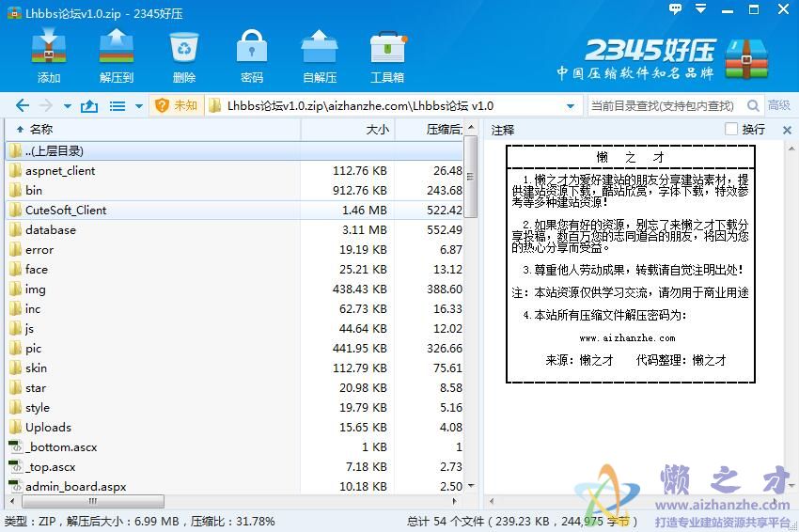Select the aspnet_client folder

tap(234, 171)
